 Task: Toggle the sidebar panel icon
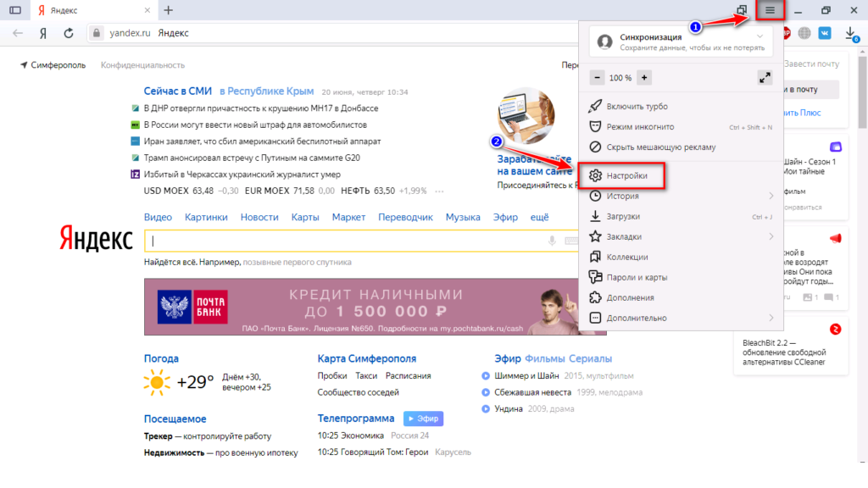[15, 10]
